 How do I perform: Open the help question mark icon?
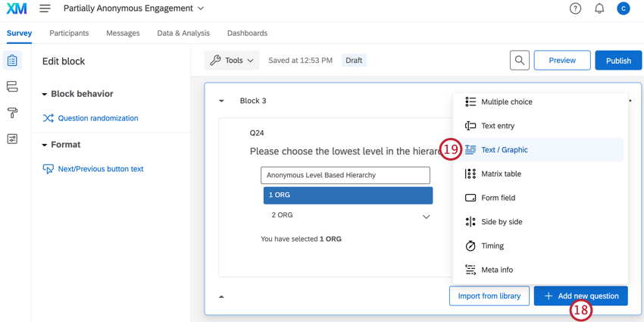coord(575,8)
